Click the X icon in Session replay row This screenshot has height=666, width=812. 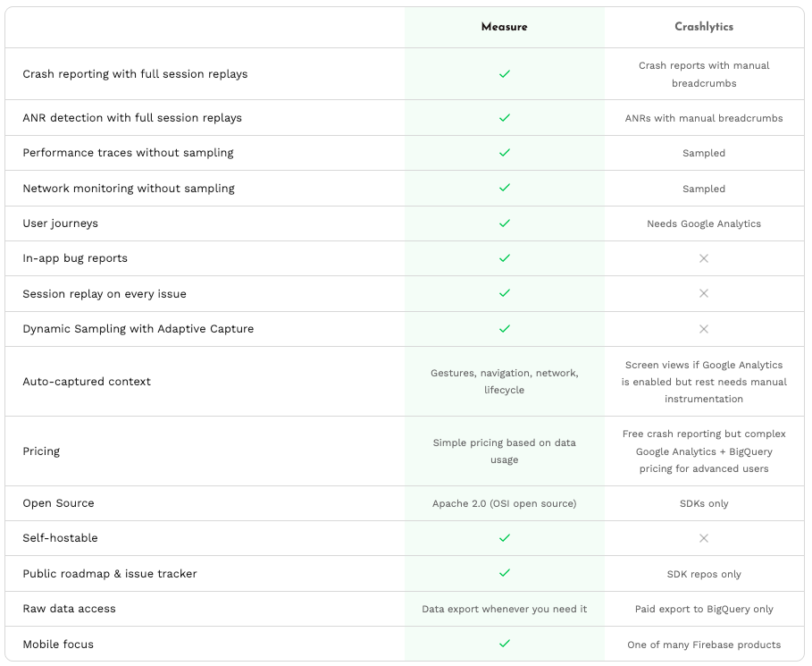coord(704,293)
